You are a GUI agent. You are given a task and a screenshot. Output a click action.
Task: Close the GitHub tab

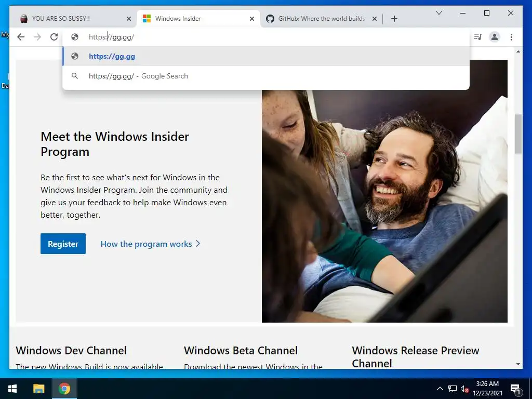click(375, 19)
